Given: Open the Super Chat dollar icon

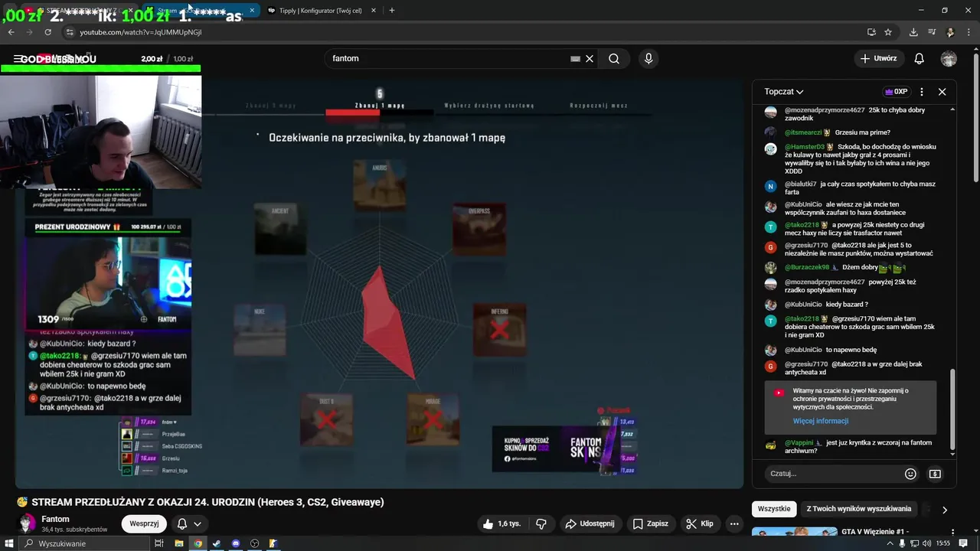Looking at the screenshot, I should pyautogui.click(x=935, y=474).
